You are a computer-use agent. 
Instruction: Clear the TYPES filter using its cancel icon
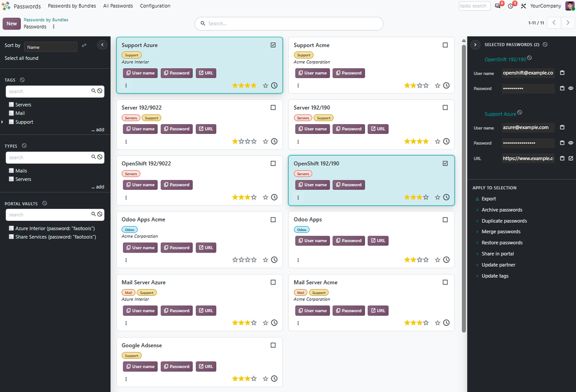24,146
